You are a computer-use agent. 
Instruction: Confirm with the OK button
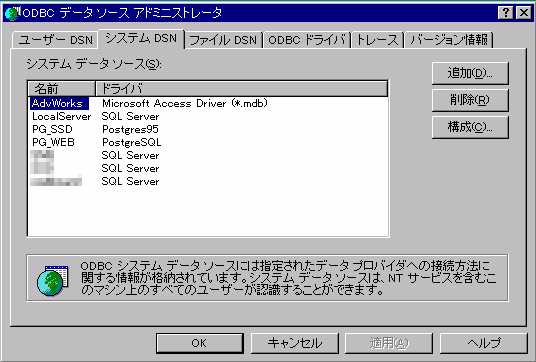point(200,343)
